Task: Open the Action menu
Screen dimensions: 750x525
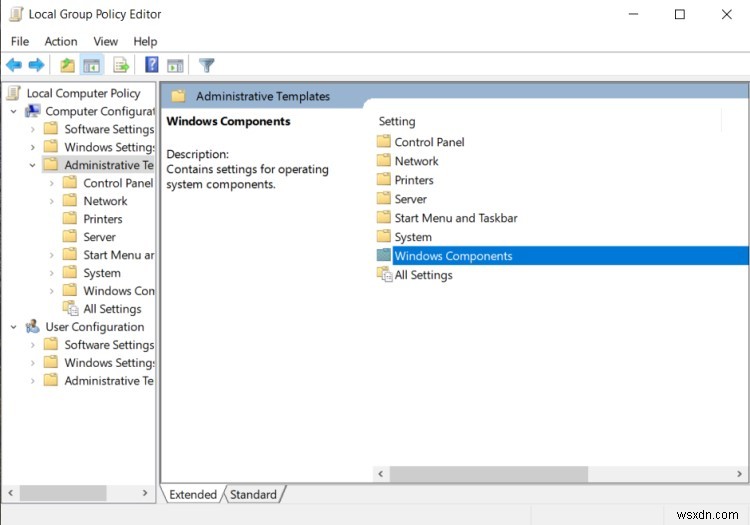Action: point(61,42)
